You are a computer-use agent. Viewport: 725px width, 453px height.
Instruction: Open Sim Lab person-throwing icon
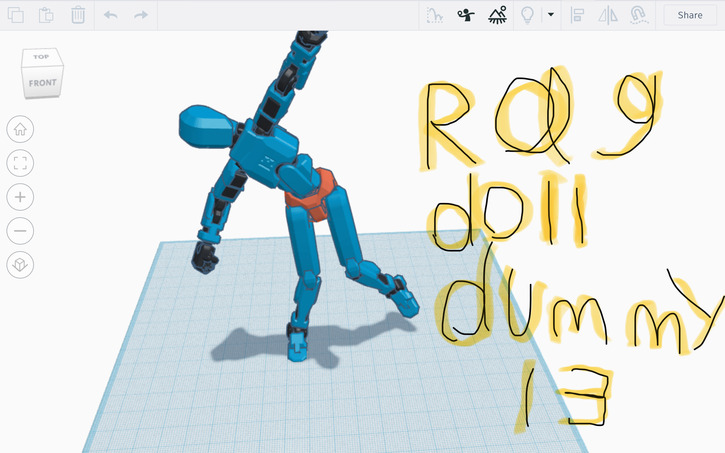[466, 15]
